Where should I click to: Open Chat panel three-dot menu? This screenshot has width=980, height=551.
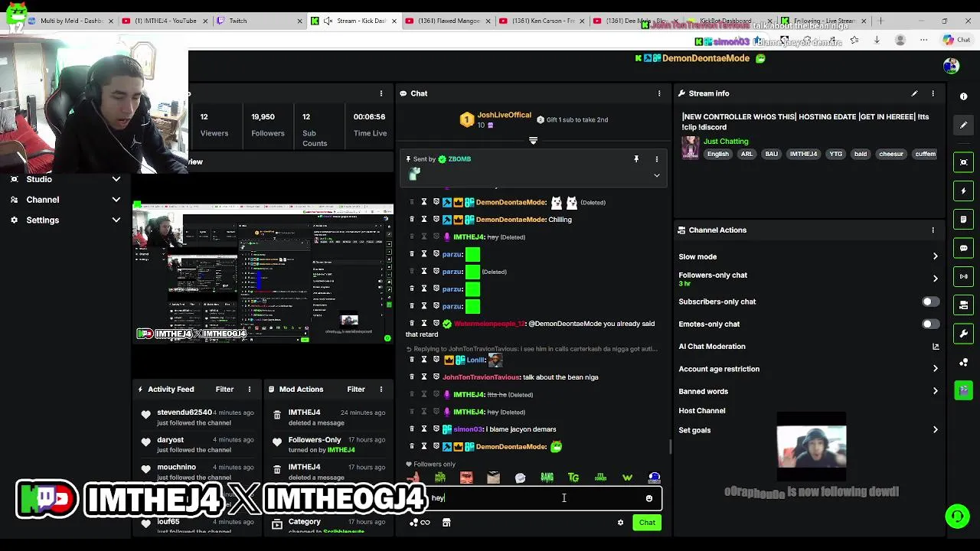coord(659,93)
